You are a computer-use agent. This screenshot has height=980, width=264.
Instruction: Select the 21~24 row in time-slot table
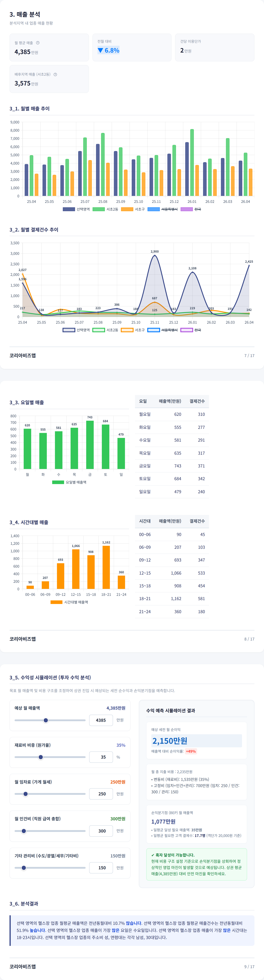(x=172, y=612)
